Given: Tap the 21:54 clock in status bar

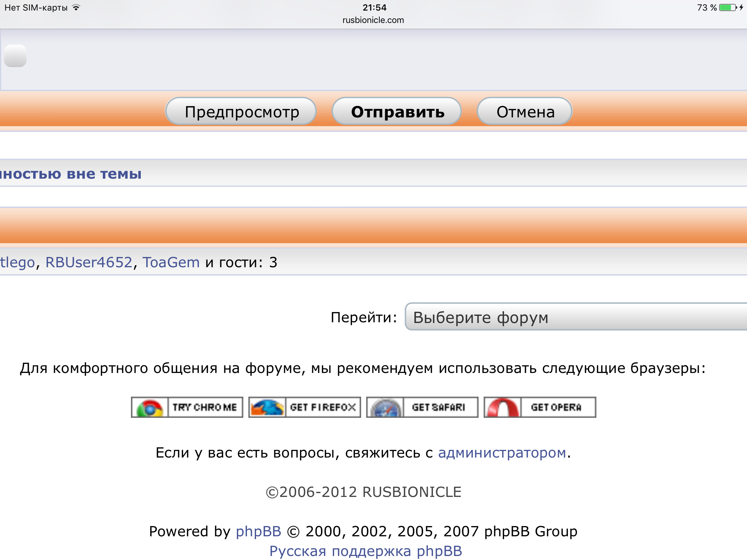Looking at the screenshot, I should point(375,7).
